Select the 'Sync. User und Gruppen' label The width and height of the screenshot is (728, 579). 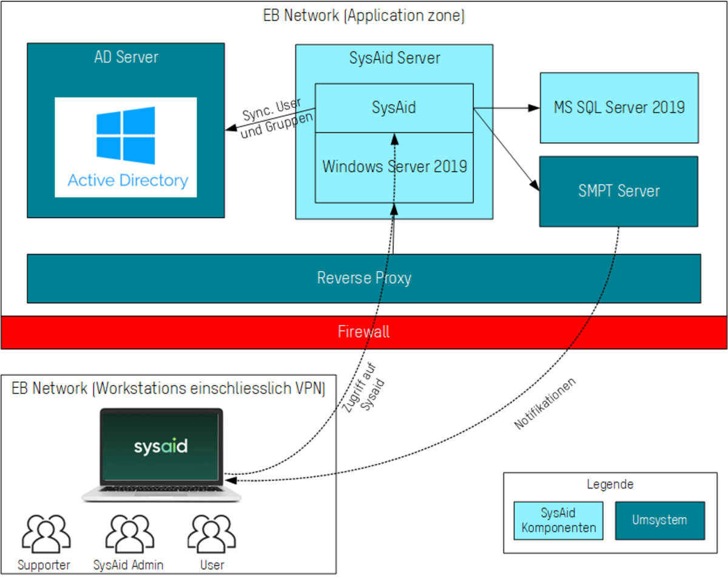coord(275,119)
